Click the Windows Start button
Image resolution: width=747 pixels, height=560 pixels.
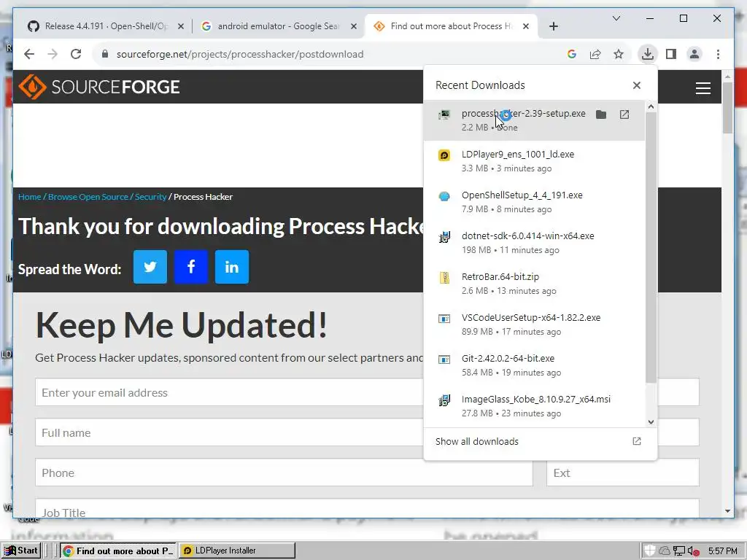click(x=21, y=551)
